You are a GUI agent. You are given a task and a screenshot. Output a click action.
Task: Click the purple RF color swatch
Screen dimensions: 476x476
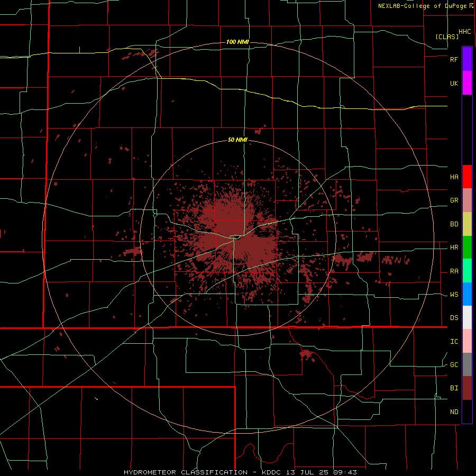(467, 59)
